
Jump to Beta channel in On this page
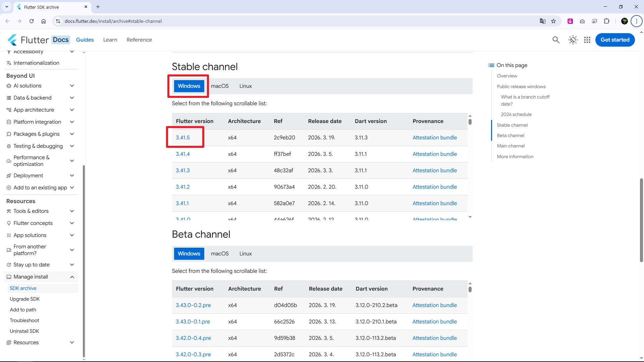(x=511, y=135)
